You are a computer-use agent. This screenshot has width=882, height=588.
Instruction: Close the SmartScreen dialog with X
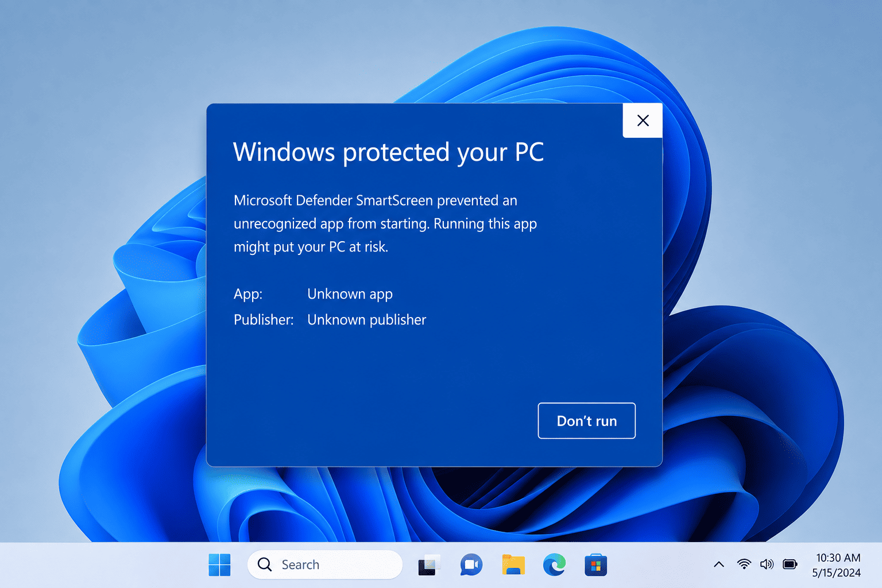pos(643,121)
